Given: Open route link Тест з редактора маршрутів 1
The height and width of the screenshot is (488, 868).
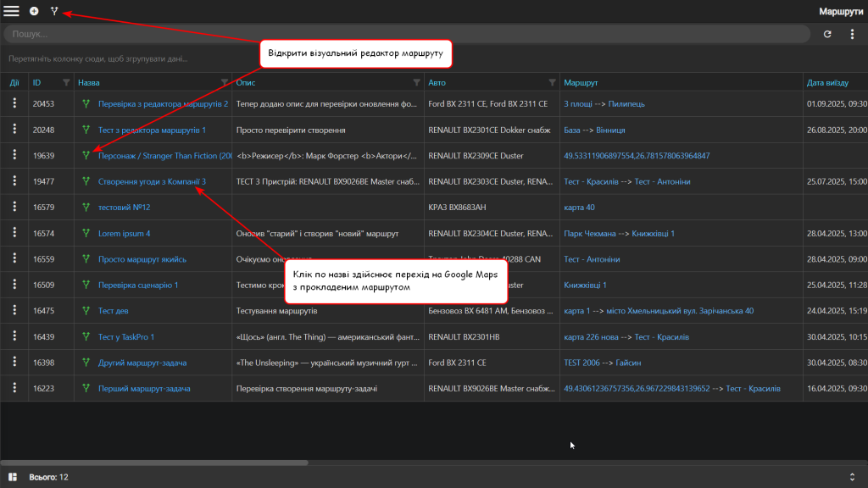Looking at the screenshot, I should point(152,130).
